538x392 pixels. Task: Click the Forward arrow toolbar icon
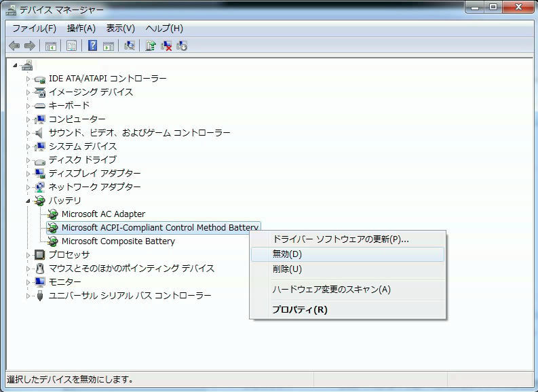pos(30,45)
